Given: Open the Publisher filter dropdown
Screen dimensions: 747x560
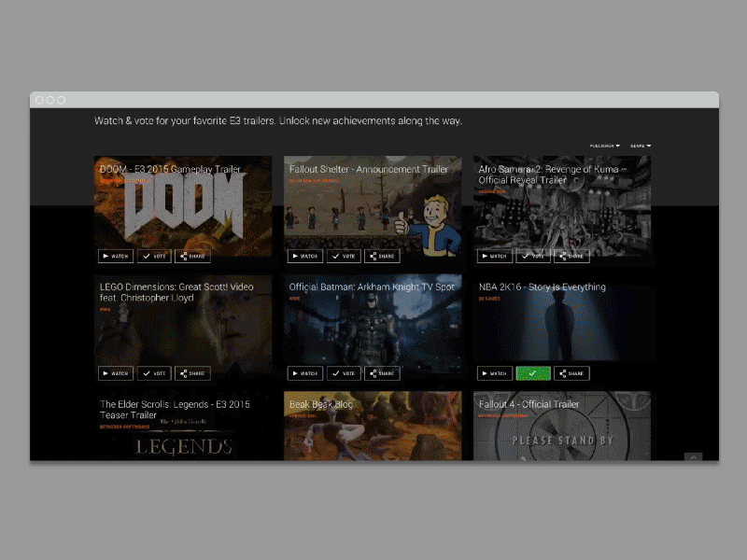Looking at the screenshot, I should 604,146.
